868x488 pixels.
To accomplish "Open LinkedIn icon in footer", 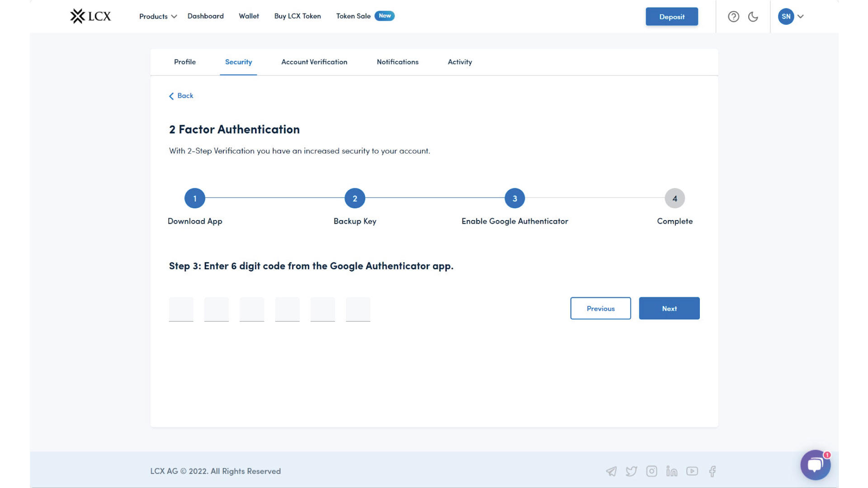I will [x=671, y=471].
